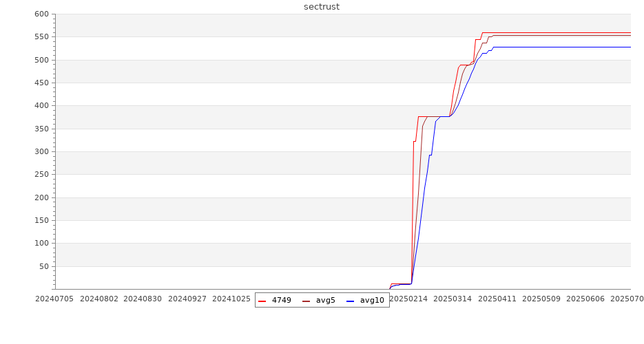This screenshot has height=344, width=644.
Task: Select the '4749' legend label
Action: [x=281, y=301]
